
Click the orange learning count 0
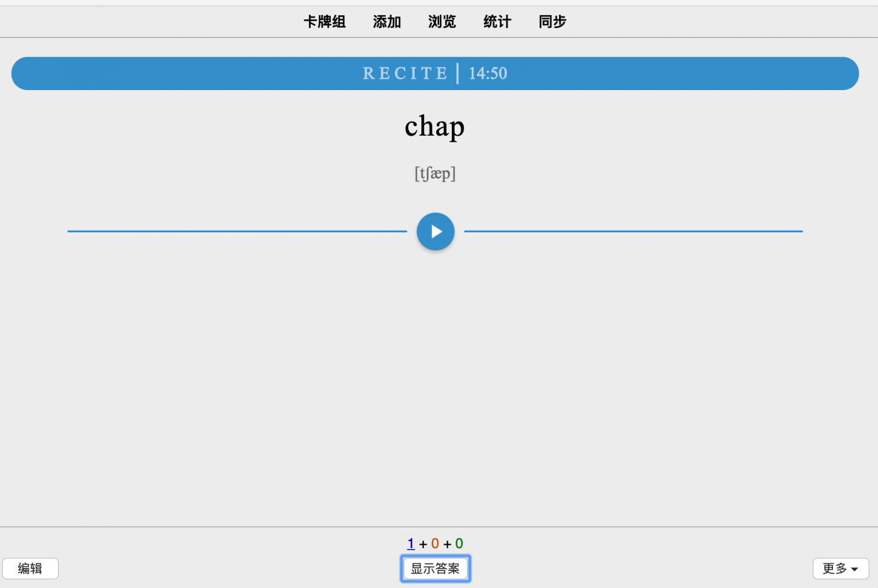pos(435,544)
